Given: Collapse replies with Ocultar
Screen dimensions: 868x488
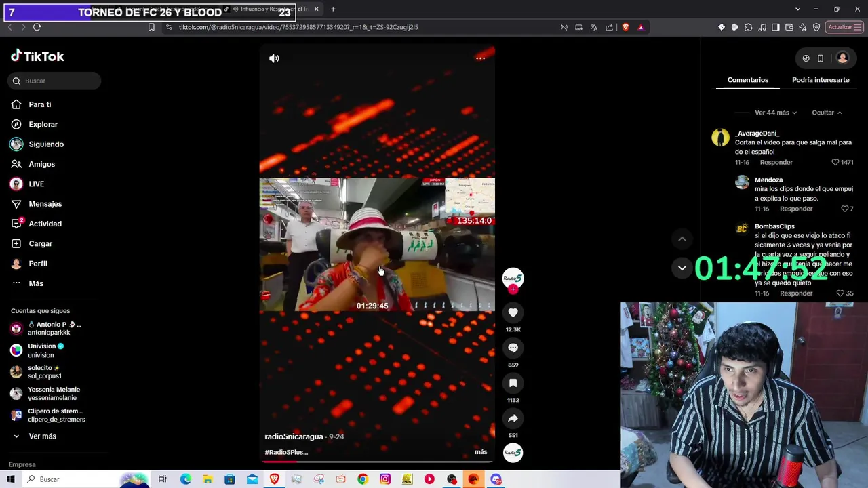Looking at the screenshot, I should click(x=827, y=113).
